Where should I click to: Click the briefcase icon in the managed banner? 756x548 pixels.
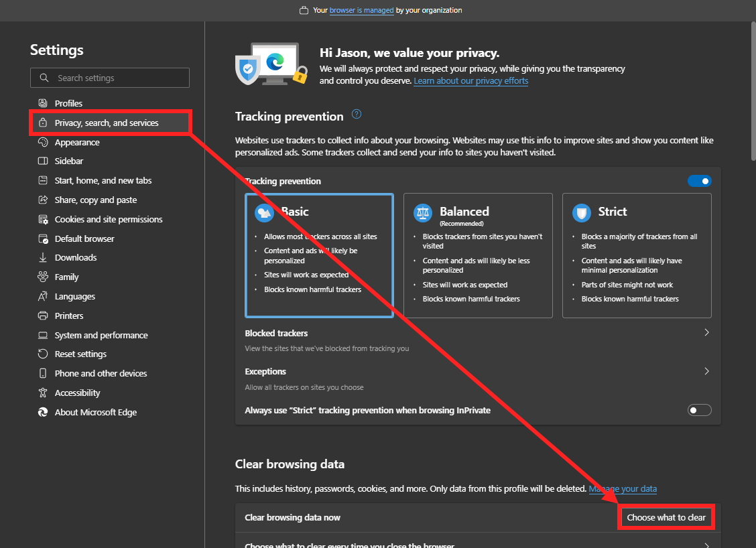pos(304,10)
